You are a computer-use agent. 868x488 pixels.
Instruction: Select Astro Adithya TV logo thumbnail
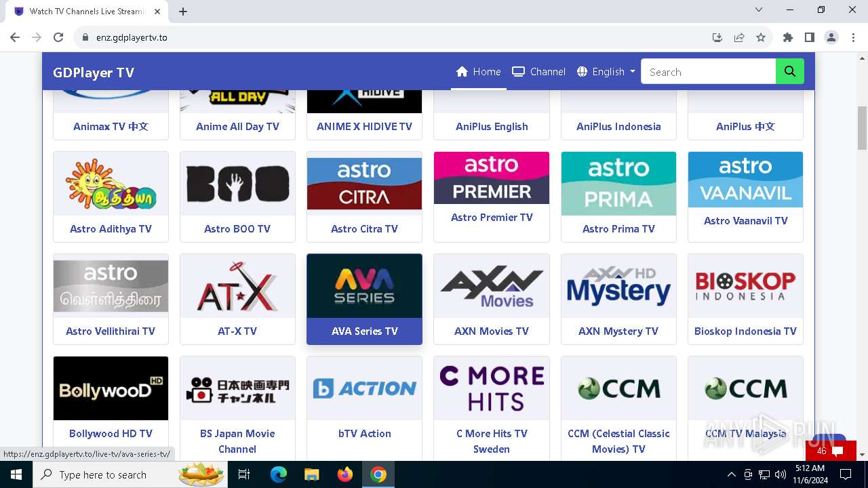[x=111, y=184]
